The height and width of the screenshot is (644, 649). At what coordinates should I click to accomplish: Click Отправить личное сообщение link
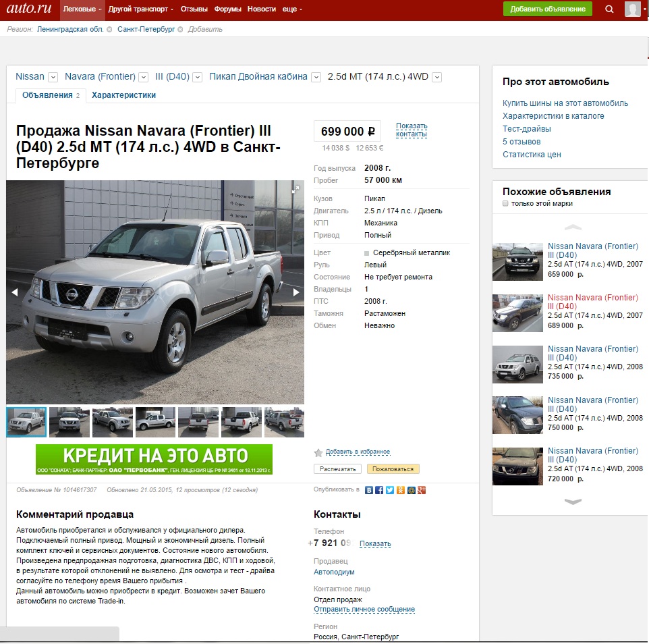click(x=364, y=609)
